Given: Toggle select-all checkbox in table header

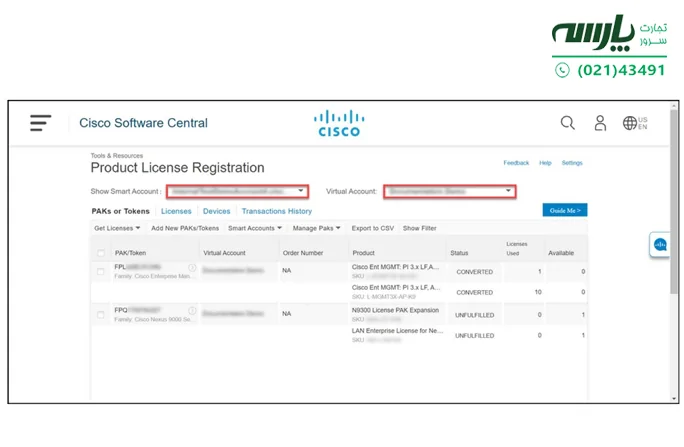Looking at the screenshot, I should tap(101, 253).
